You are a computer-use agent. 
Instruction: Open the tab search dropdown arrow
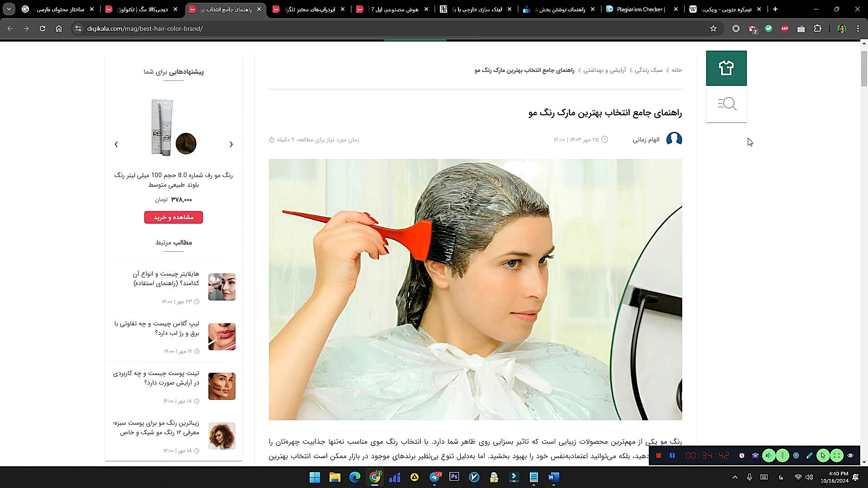(9, 9)
